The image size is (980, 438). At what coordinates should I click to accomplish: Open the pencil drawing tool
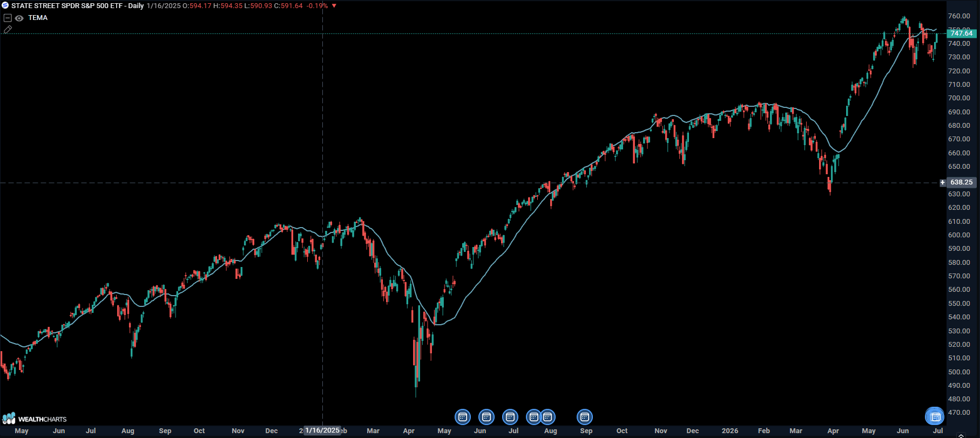coord(8,30)
